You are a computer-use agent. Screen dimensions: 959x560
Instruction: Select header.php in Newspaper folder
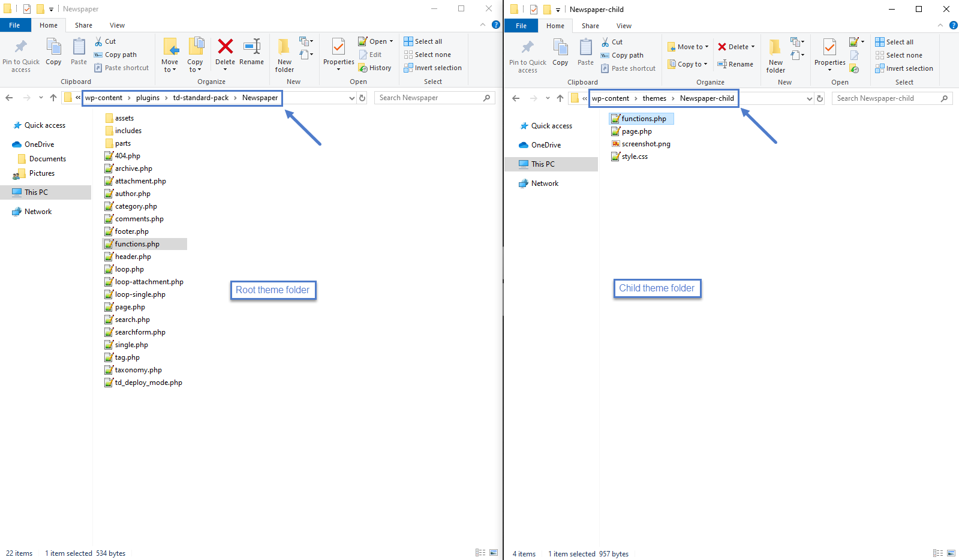(128, 257)
